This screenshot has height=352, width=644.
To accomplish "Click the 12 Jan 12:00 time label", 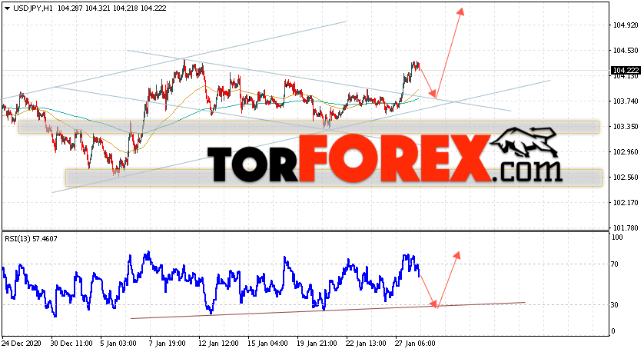I will point(218,344).
